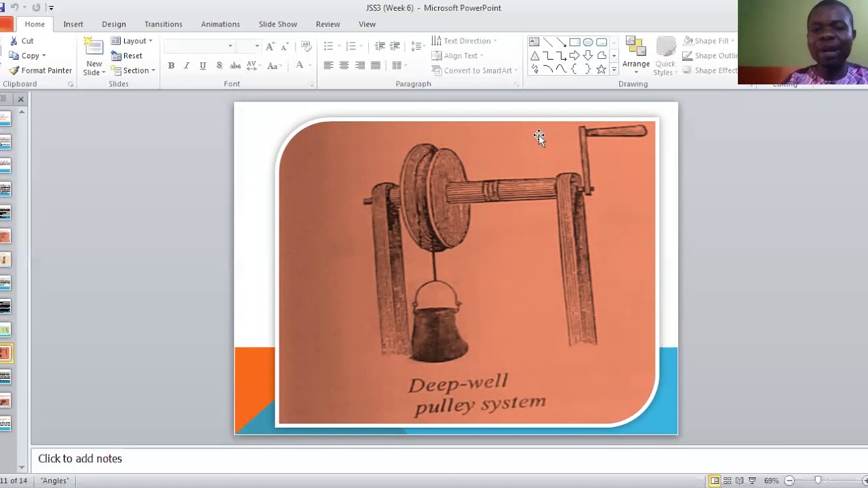Screen dimensions: 868x488
Task: Select the isosceles triangle shape
Action: (x=534, y=56)
